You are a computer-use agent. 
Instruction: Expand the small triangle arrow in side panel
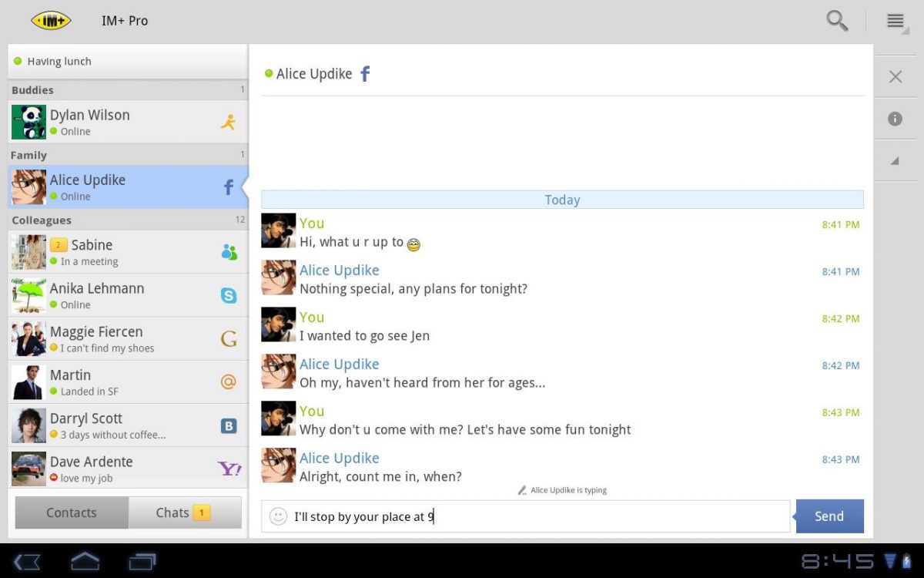pyautogui.click(x=895, y=161)
